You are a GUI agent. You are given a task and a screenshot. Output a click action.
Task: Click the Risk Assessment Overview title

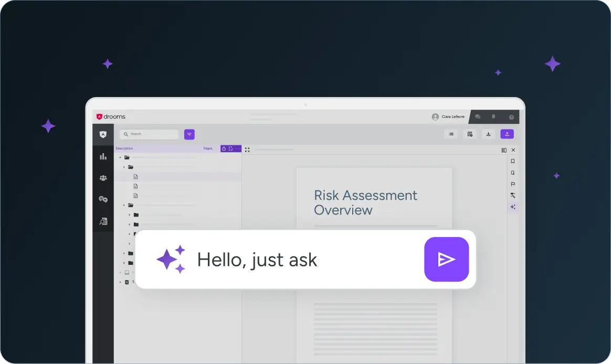365,202
